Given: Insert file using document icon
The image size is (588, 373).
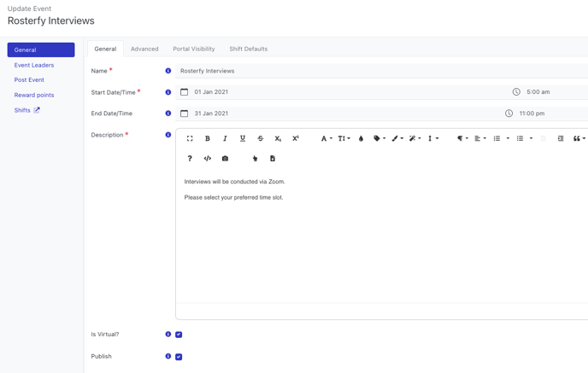Looking at the screenshot, I should [x=273, y=159].
